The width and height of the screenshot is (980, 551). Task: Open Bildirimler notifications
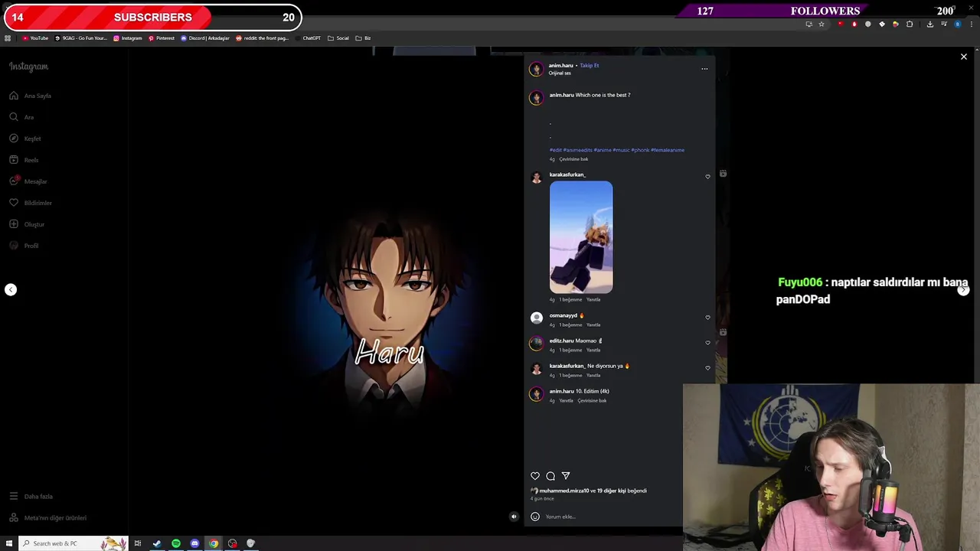[31, 203]
